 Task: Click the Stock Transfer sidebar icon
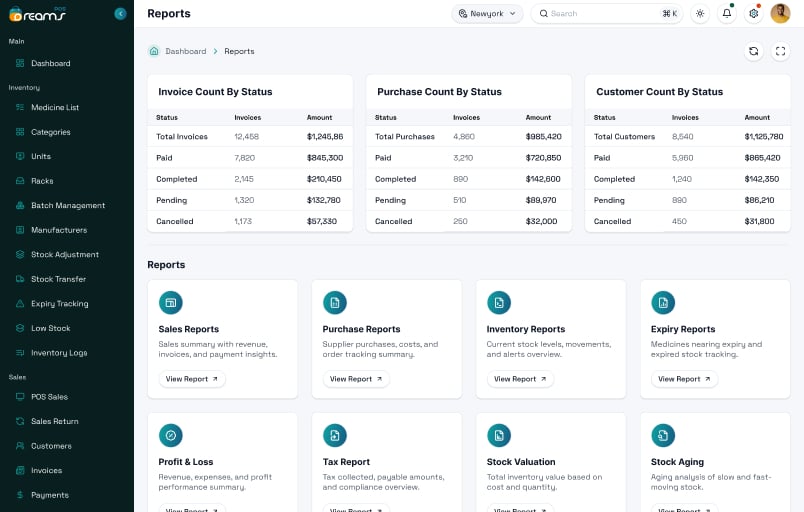coord(20,279)
